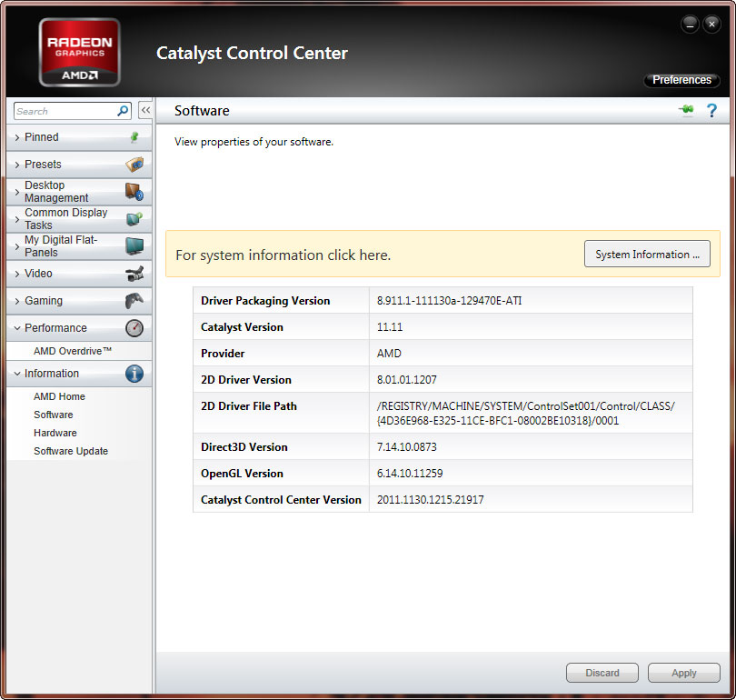736x700 pixels.
Task: Click the Catalyst Version label
Action: point(242,326)
